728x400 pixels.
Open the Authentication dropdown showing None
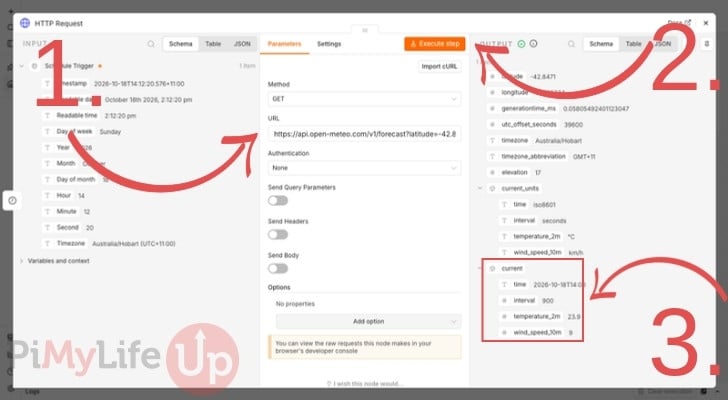(364, 168)
